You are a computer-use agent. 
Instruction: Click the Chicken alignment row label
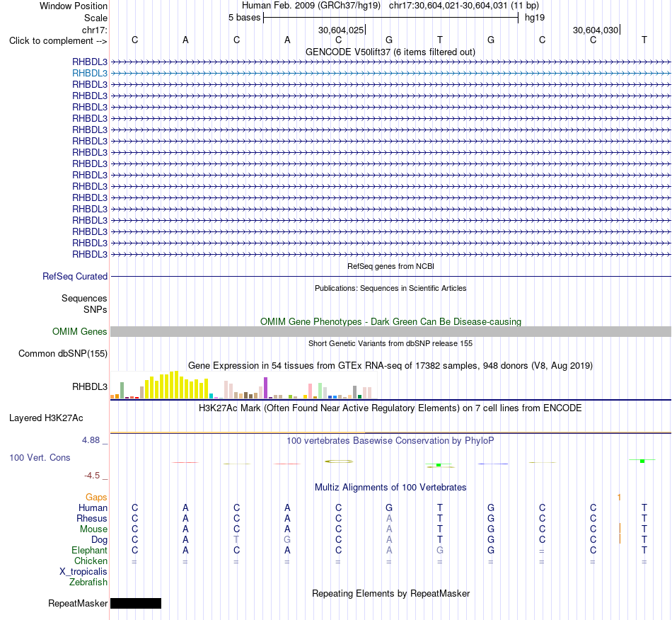pos(91,561)
